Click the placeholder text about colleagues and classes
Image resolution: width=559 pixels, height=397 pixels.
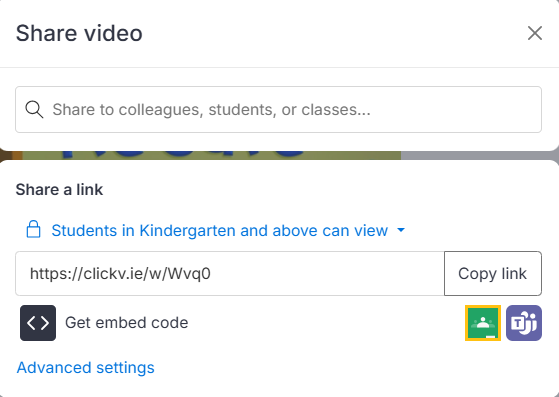point(211,109)
